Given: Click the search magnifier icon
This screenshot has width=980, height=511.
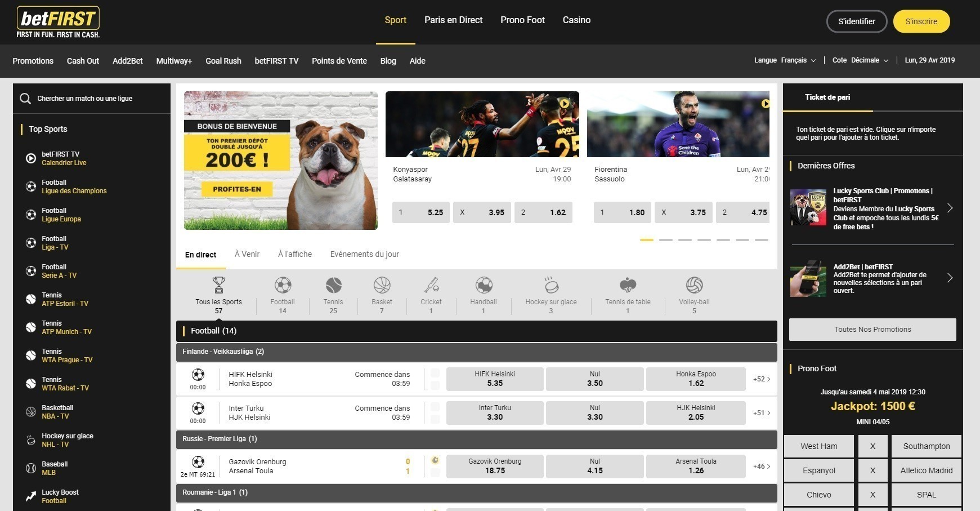Looking at the screenshot, I should (x=25, y=99).
